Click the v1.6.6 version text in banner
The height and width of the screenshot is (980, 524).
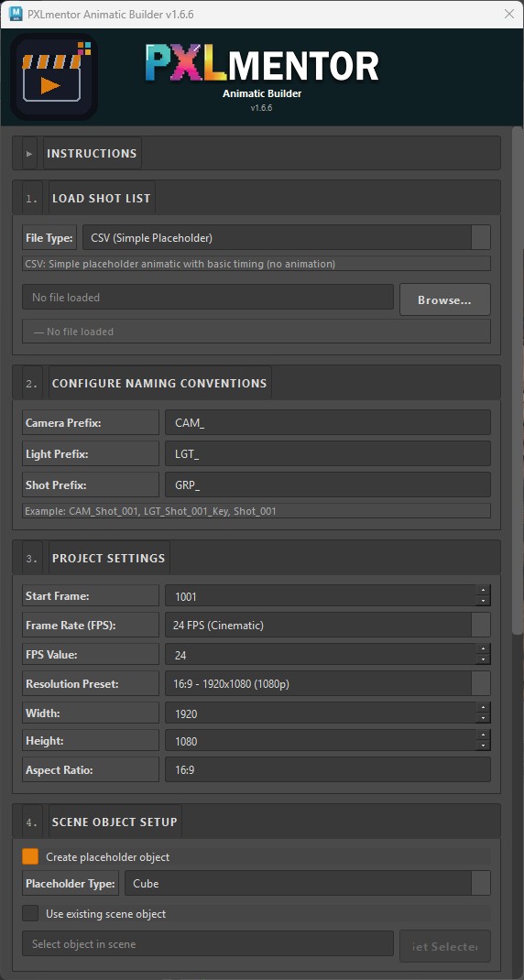pos(261,107)
